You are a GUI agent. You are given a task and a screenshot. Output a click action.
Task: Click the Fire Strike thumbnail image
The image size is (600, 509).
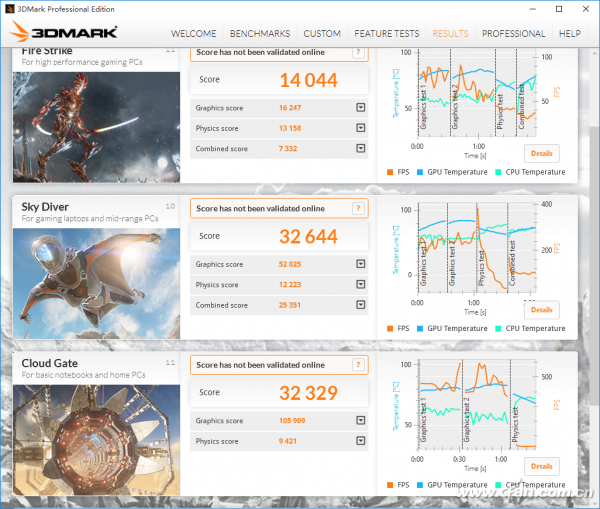(96, 127)
